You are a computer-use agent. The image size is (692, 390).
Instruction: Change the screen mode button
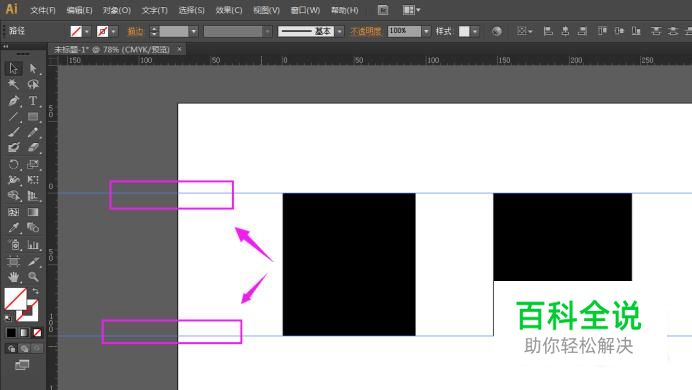(22, 365)
